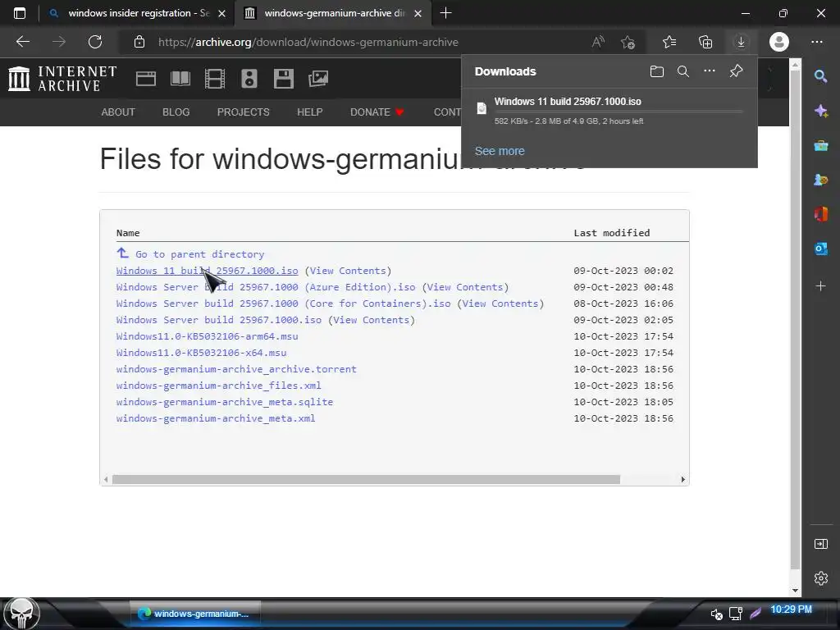
Task: Open the Collections button
Action: tap(705, 42)
